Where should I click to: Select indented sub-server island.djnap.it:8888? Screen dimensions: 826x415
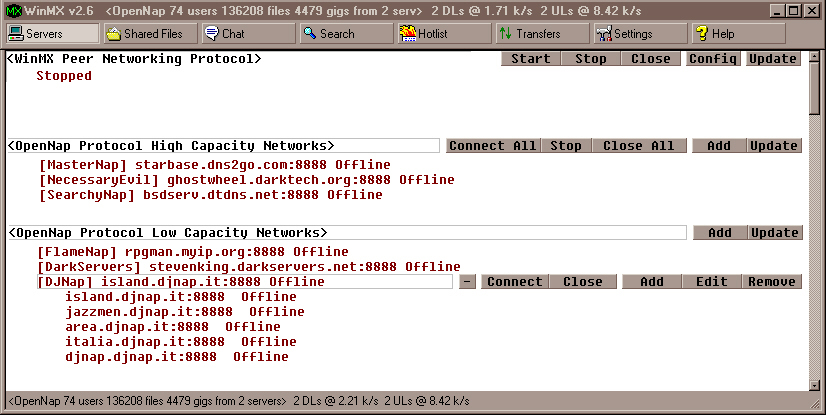(x=181, y=297)
